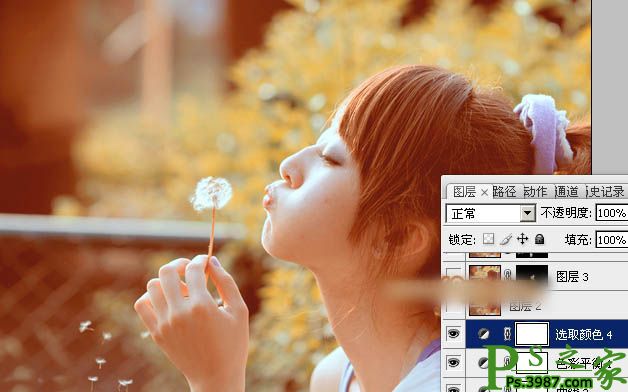This screenshot has width=628, height=392.
Task: Switch to the 路径 tab
Action: tap(504, 192)
